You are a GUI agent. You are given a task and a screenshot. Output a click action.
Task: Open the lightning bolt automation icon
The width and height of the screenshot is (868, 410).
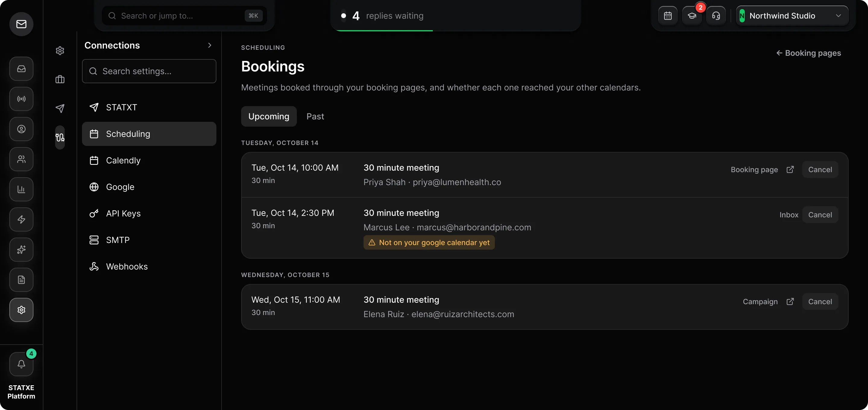[21, 219]
